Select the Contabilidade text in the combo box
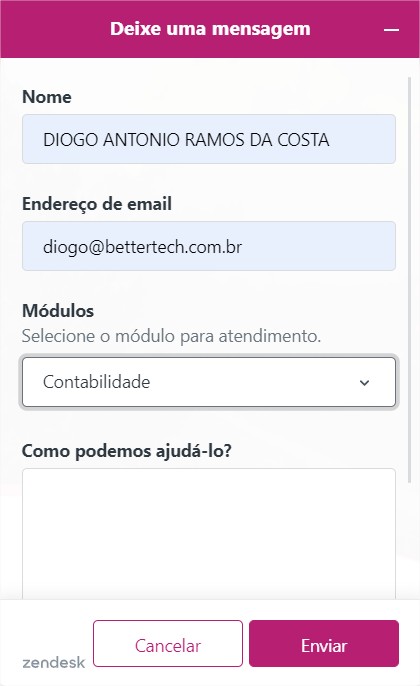Screen dimensions: 420x686 point(96,382)
